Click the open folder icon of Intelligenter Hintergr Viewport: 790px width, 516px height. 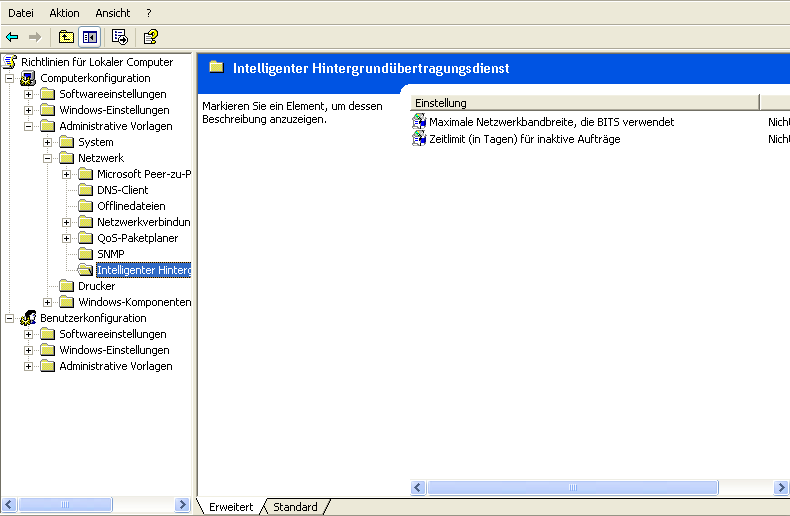pos(86,270)
